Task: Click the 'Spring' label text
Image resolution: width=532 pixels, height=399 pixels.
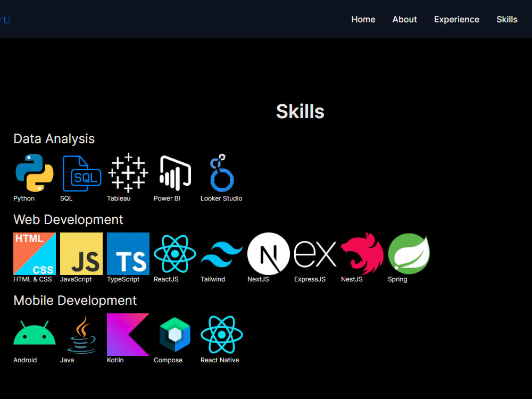Action: [397, 279]
